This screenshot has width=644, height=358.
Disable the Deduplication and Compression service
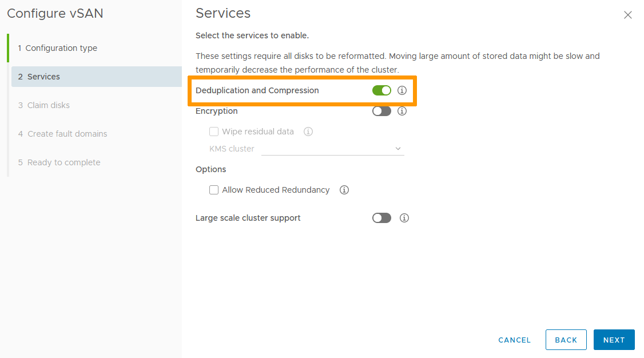[x=381, y=90]
